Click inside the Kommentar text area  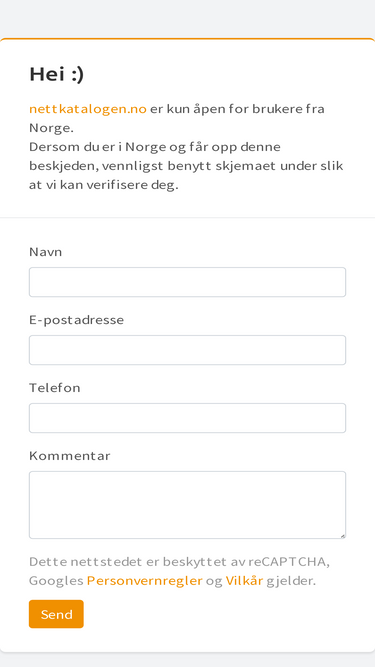tap(187, 505)
